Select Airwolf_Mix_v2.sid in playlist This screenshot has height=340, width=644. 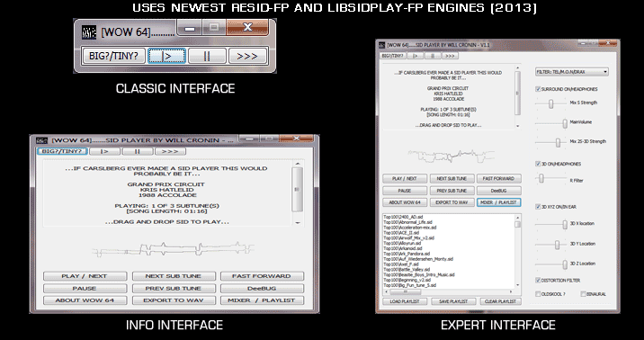coord(408,237)
